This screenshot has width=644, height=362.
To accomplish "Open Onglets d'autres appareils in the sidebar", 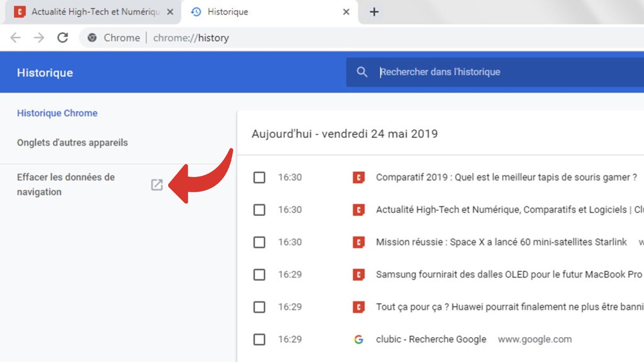I will tap(72, 143).
